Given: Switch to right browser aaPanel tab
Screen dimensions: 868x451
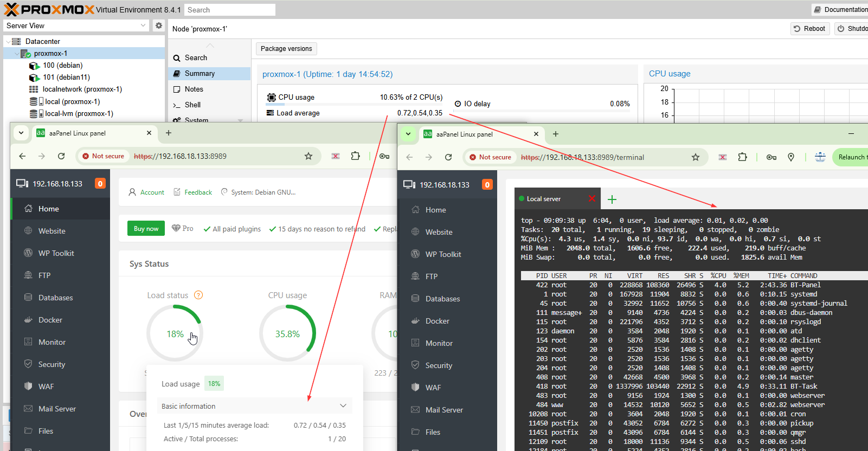Looking at the screenshot, I should click(x=481, y=134).
